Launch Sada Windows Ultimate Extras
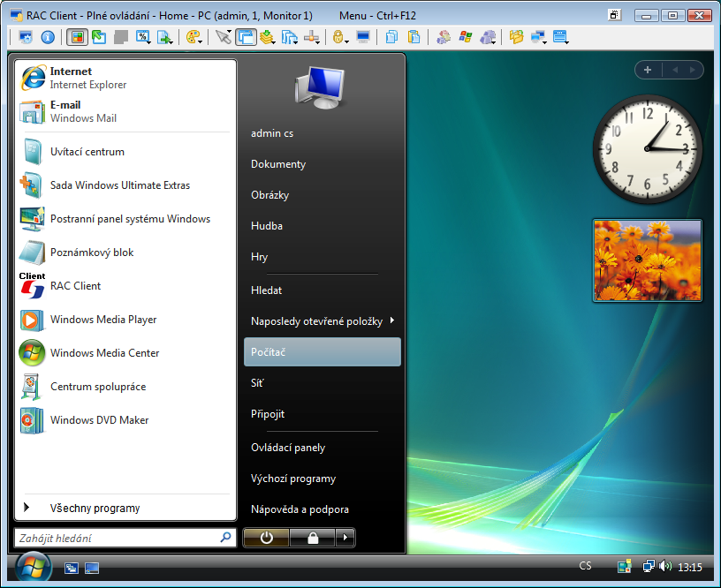This screenshot has width=721, height=588. pyautogui.click(x=125, y=185)
